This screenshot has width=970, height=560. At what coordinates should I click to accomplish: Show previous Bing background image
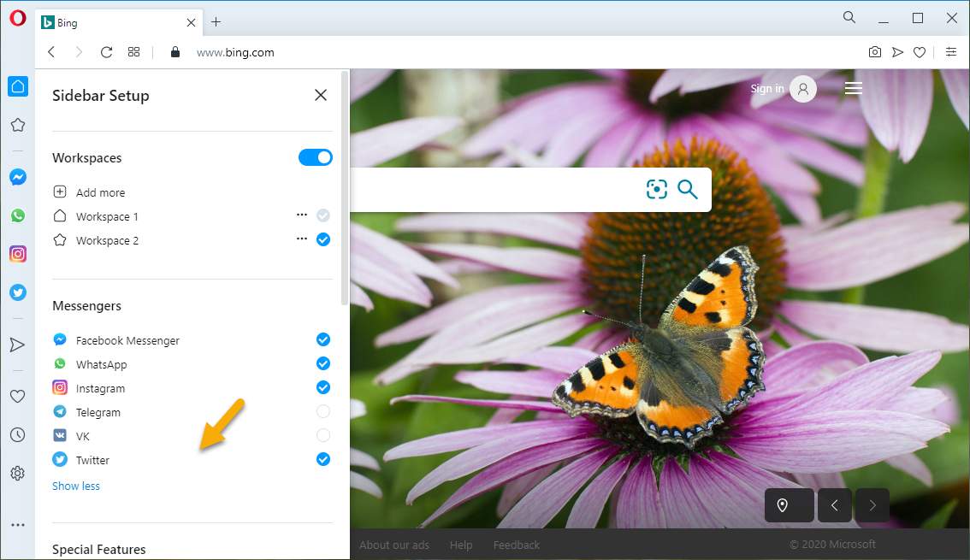(835, 505)
